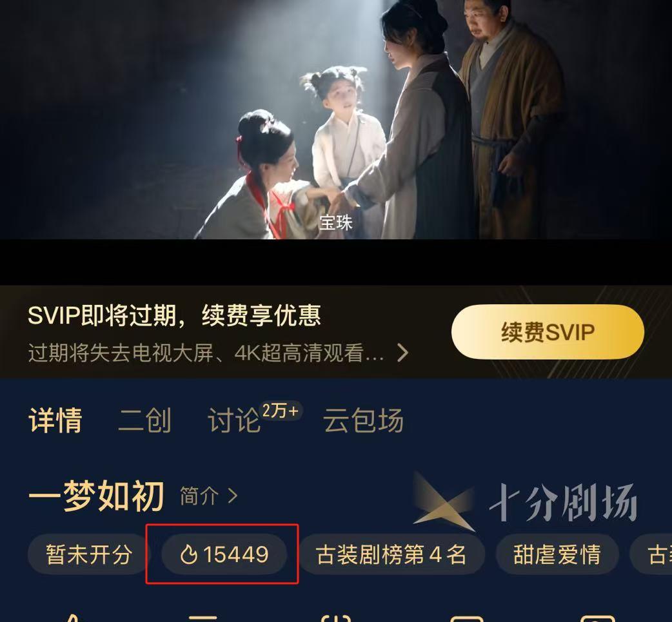Tap the cut-off 古 tag at right edge
Image resolution: width=672 pixels, height=622 pixels.
tap(651, 554)
